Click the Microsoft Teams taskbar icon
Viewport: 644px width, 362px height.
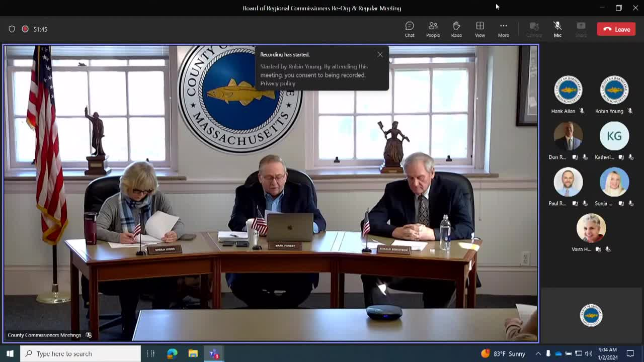click(x=214, y=353)
